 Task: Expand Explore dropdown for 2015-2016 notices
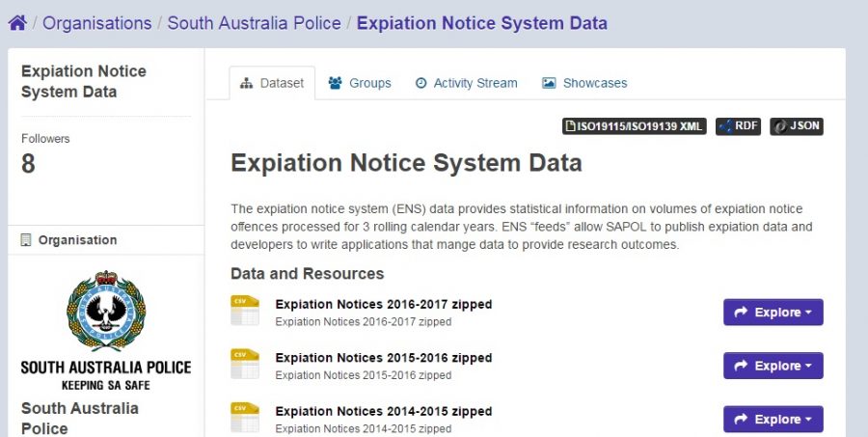(773, 366)
